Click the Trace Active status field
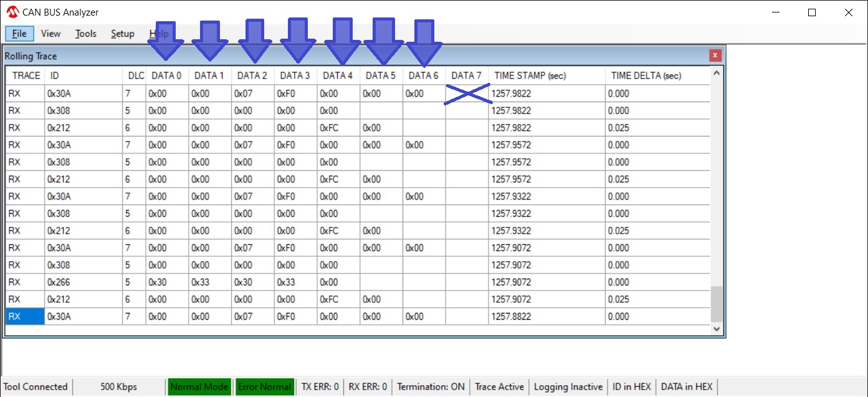Screen dimensions: 868x397 [499, 386]
